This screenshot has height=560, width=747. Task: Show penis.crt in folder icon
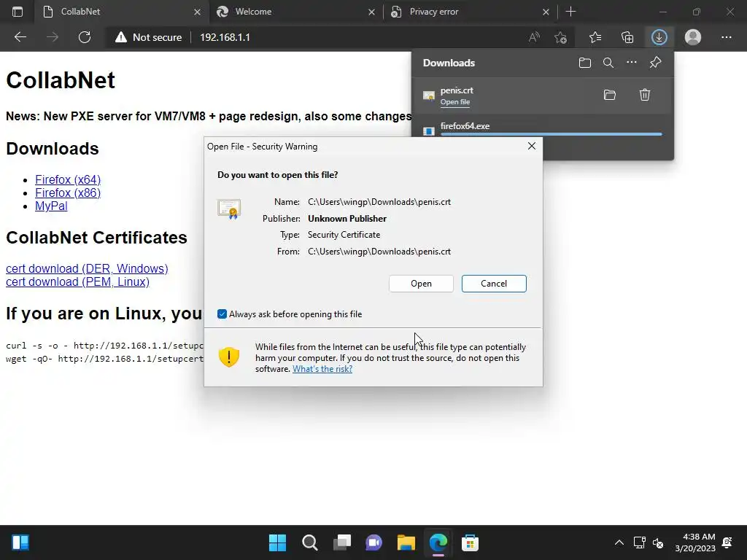[x=610, y=95]
